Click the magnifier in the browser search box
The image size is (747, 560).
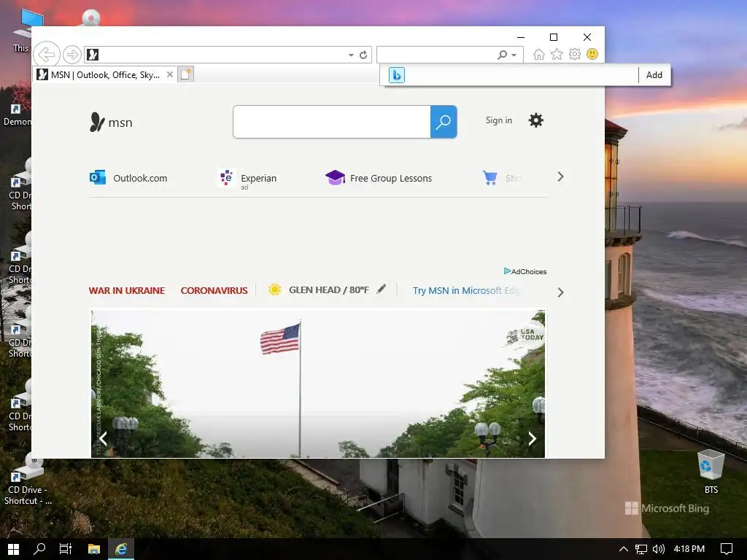click(502, 55)
